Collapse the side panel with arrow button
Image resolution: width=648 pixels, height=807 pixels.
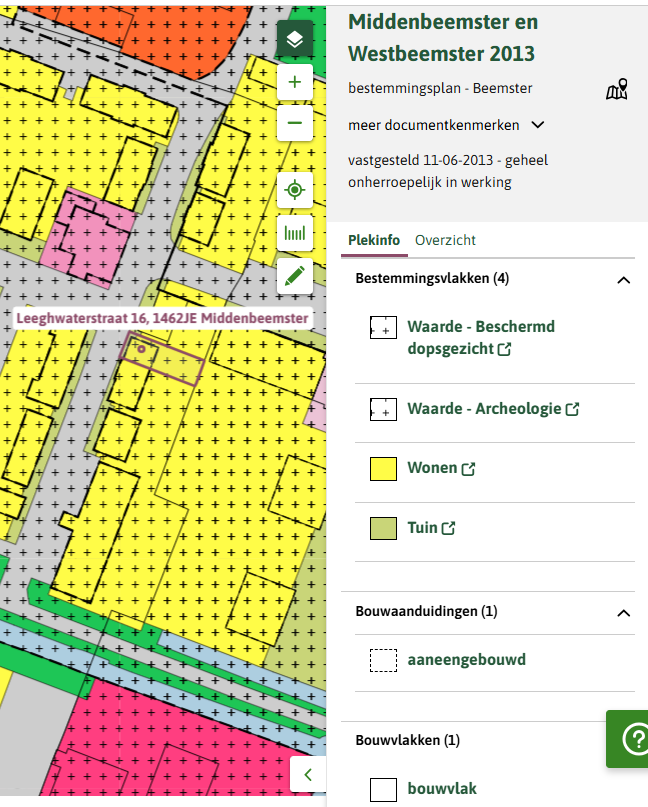[x=308, y=774]
